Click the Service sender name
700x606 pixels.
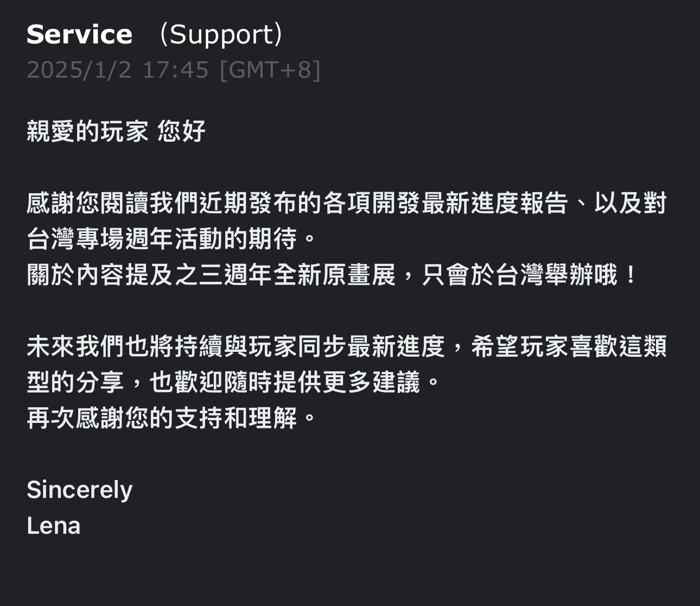79,34
